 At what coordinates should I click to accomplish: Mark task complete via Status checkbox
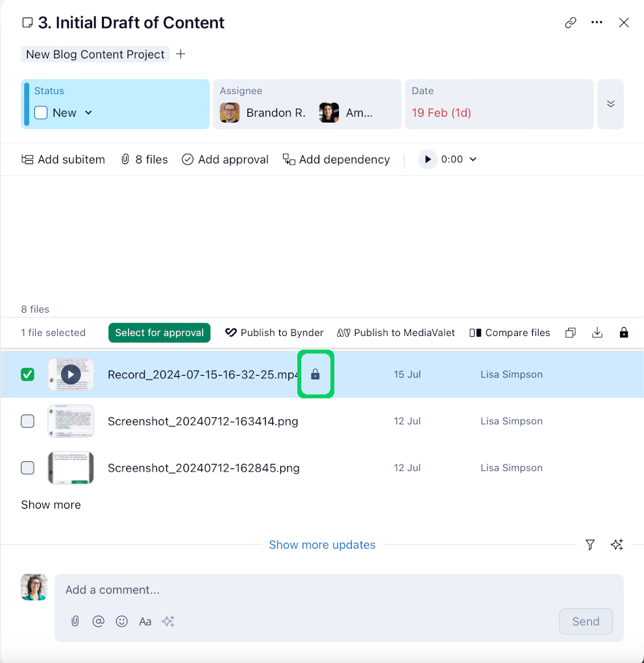pos(41,113)
